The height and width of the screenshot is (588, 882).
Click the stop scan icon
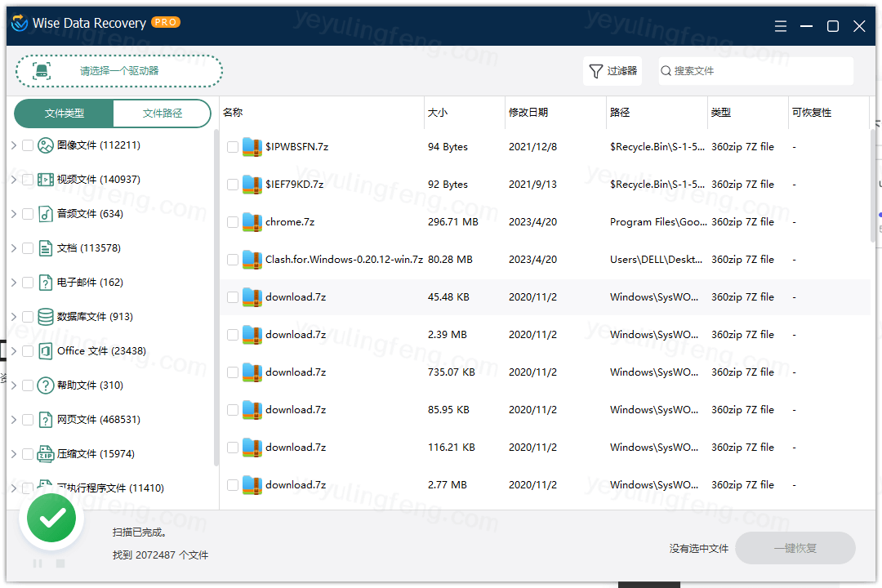[60, 563]
